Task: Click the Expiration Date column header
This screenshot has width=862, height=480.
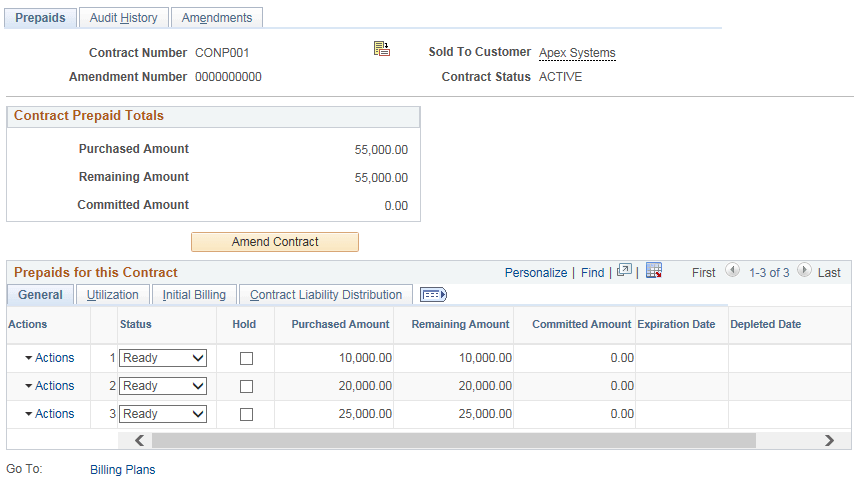Action: (x=676, y=324)
